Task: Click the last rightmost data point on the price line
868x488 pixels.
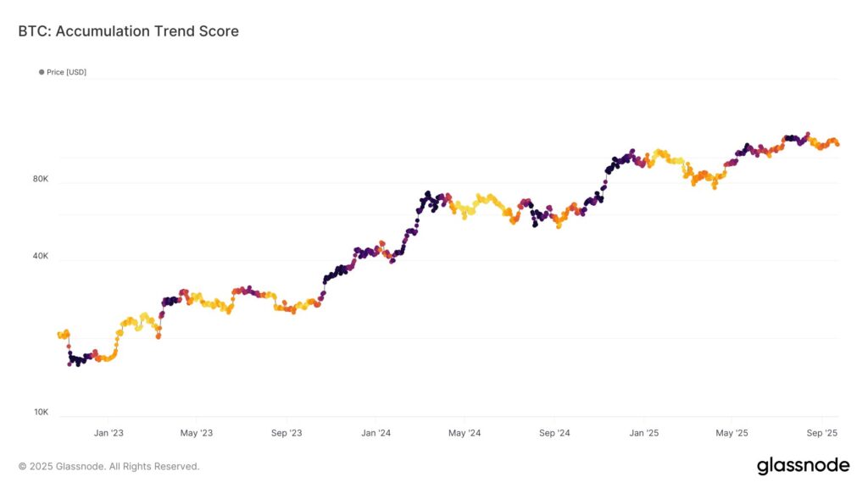Action: pyautogui.click(x=837, y=144)
